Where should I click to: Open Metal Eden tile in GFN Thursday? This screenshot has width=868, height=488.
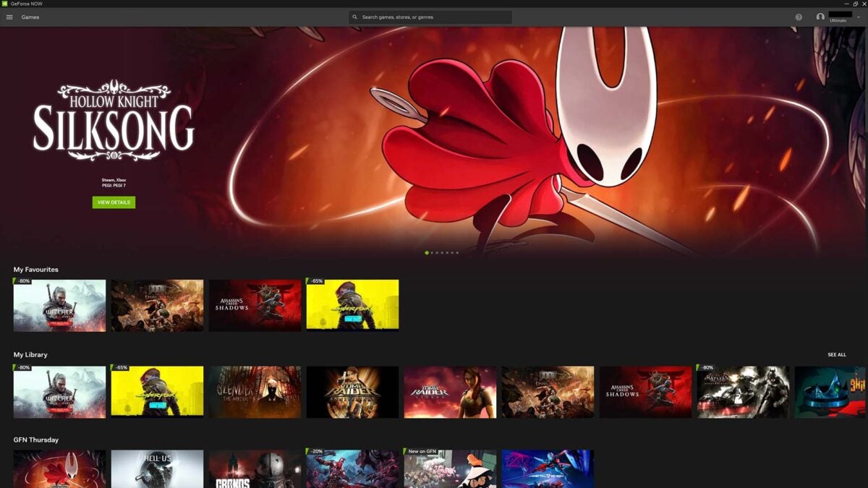pyautogui.click(x=548, y=469)
